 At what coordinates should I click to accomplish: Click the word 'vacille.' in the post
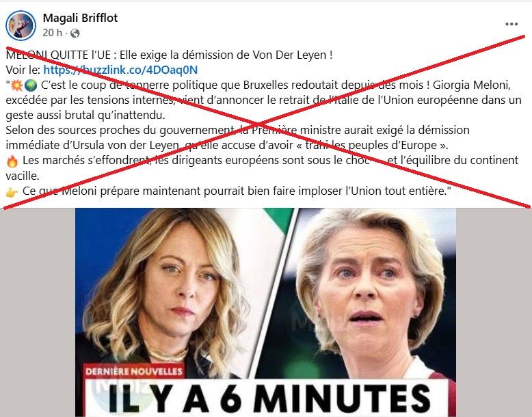(x=23, y=176)
